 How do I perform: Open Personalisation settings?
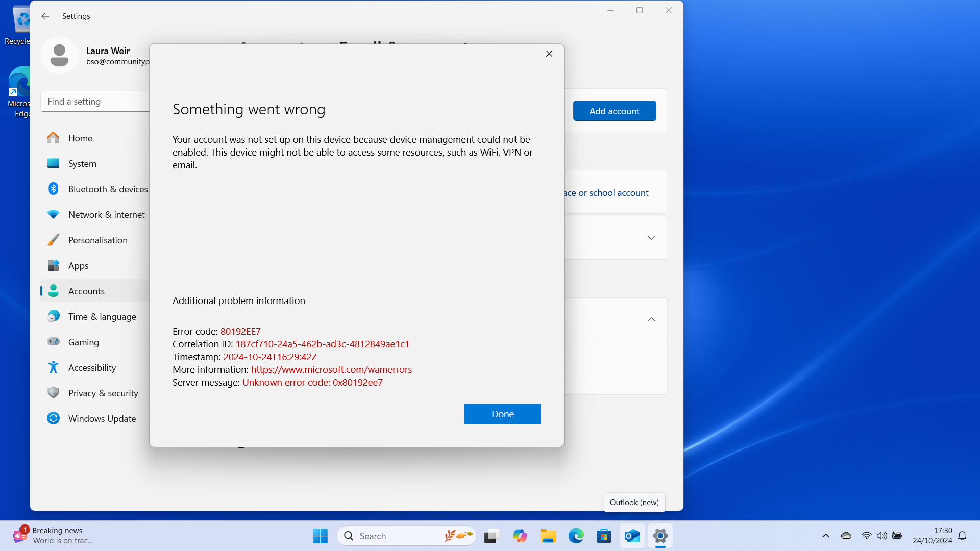tap(95, 240)
